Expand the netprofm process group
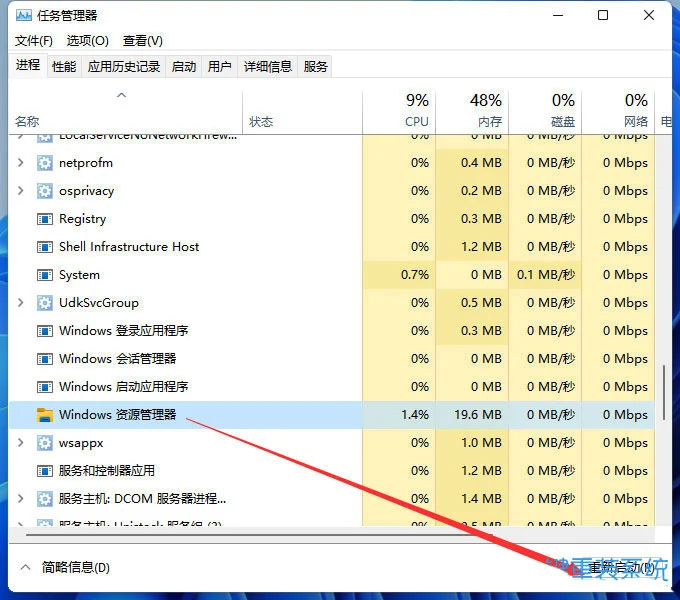The width and height of the screenshot is (680, 600). click(20, 163)
